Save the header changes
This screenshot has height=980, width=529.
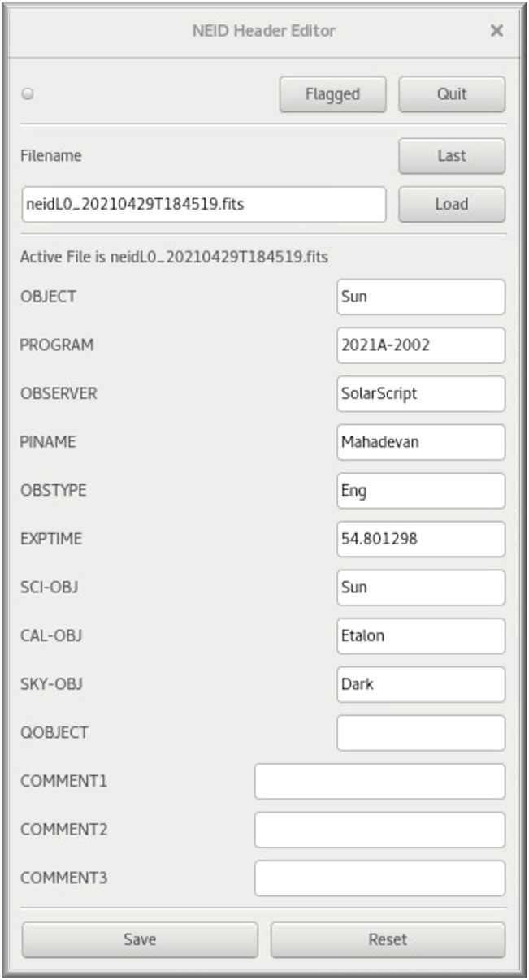140,939
